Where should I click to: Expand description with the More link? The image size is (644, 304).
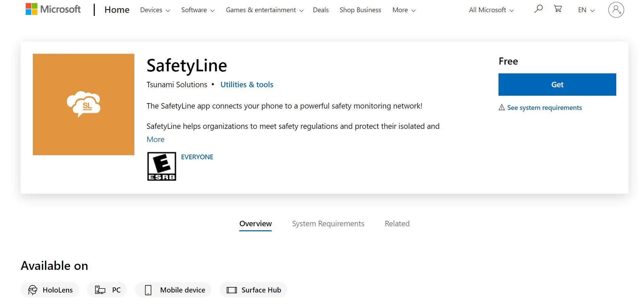pos(155,139)
